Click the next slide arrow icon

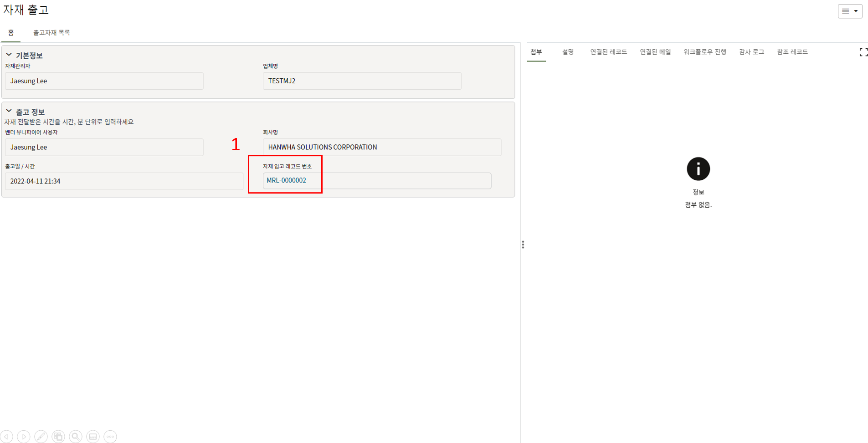pos(24,437)
